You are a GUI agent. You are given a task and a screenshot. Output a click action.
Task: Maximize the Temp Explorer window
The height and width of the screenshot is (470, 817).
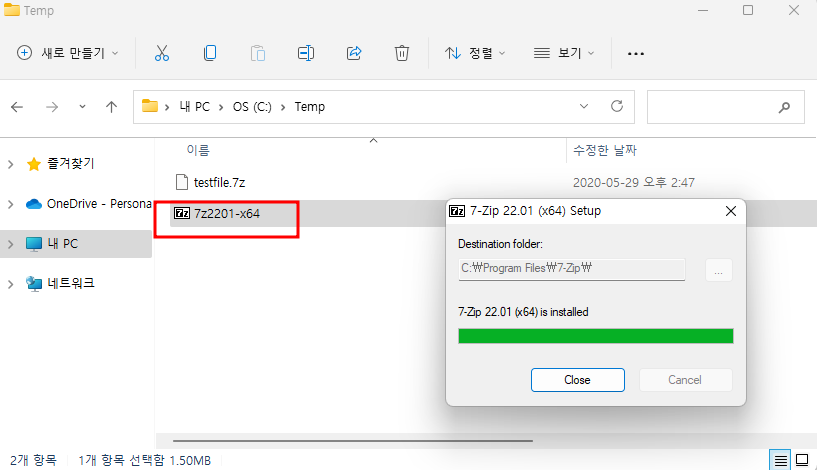tap(748, 10)
